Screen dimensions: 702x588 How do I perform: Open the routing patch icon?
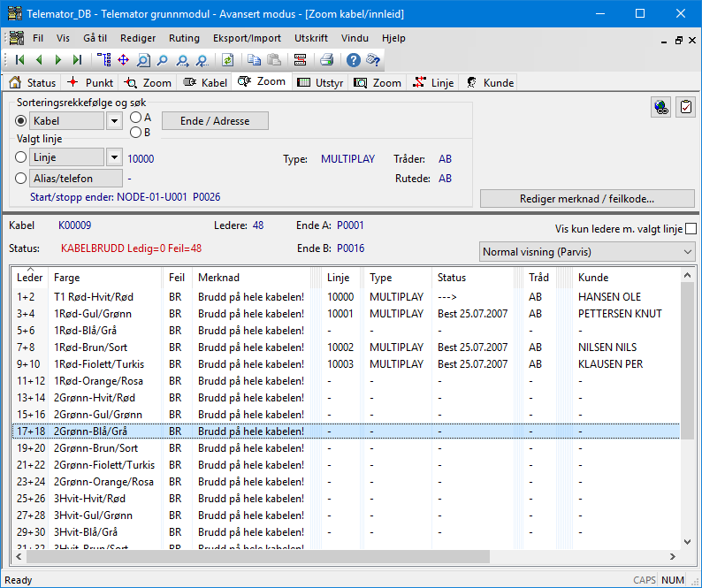300,59
